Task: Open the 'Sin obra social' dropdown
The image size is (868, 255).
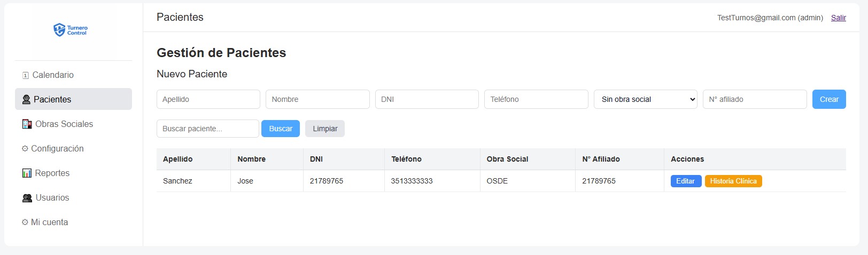Action: (645, 99)
